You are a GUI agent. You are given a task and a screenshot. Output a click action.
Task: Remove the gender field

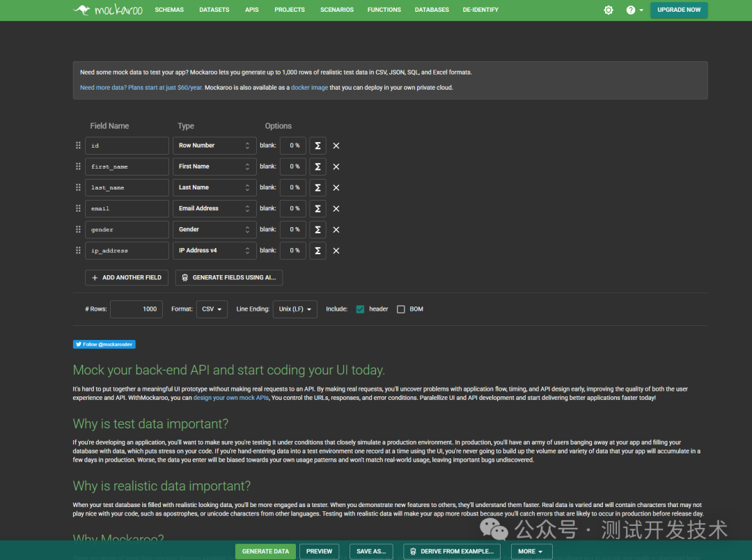(336, 230)
